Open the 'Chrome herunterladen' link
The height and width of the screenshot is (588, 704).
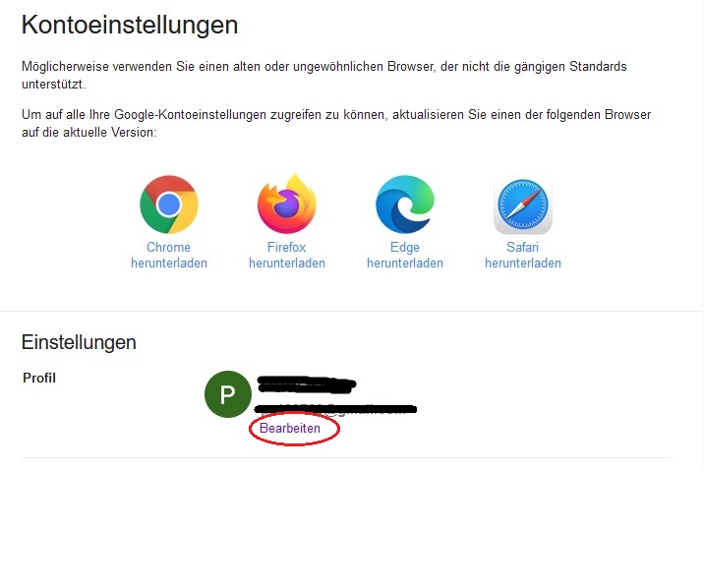[169, 255]
